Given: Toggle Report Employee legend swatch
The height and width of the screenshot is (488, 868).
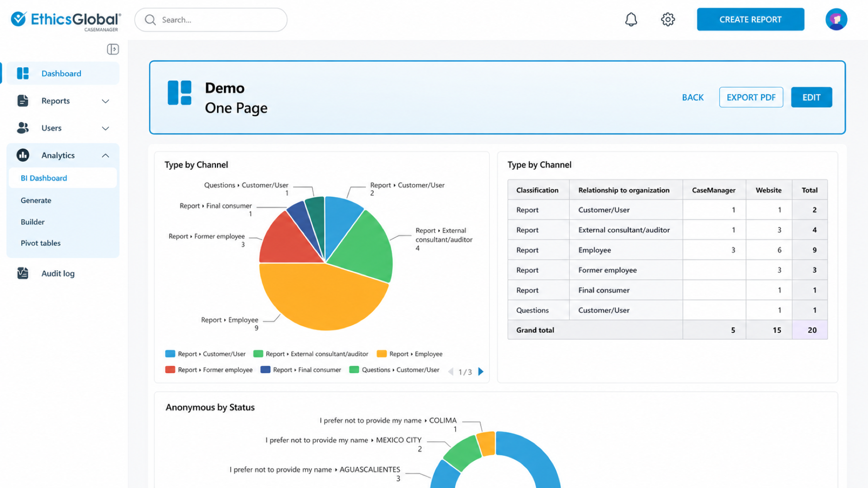Looking at the screenshot, I should point(381,354).
